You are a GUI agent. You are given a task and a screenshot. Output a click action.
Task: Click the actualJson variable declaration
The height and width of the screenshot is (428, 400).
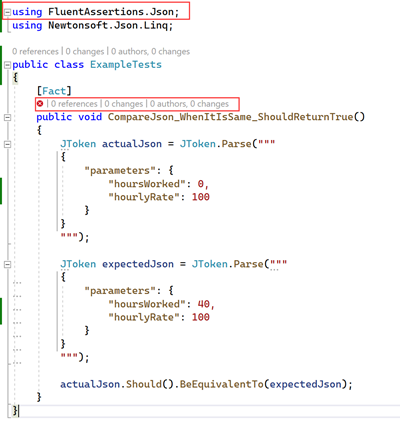point(132,144)
